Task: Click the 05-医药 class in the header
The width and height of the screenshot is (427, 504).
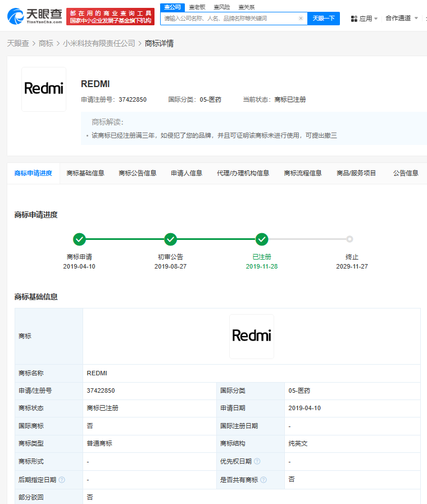Action: point(211,99)
